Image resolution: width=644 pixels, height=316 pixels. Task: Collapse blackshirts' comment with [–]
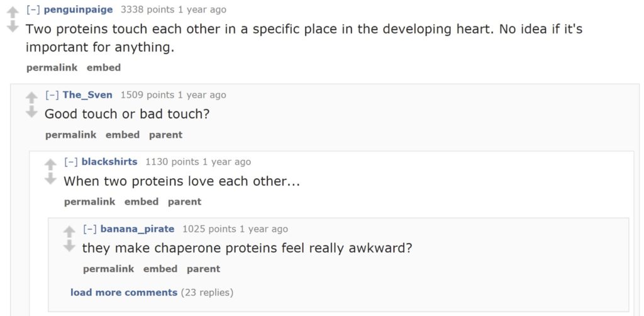[70, 162]
